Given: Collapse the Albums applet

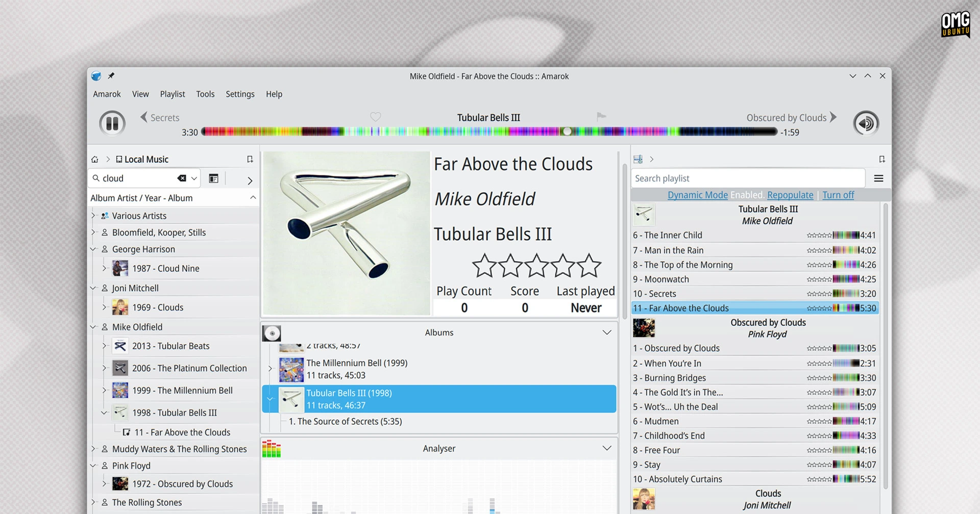Looking at the screenshot, I should coord(607,332).
